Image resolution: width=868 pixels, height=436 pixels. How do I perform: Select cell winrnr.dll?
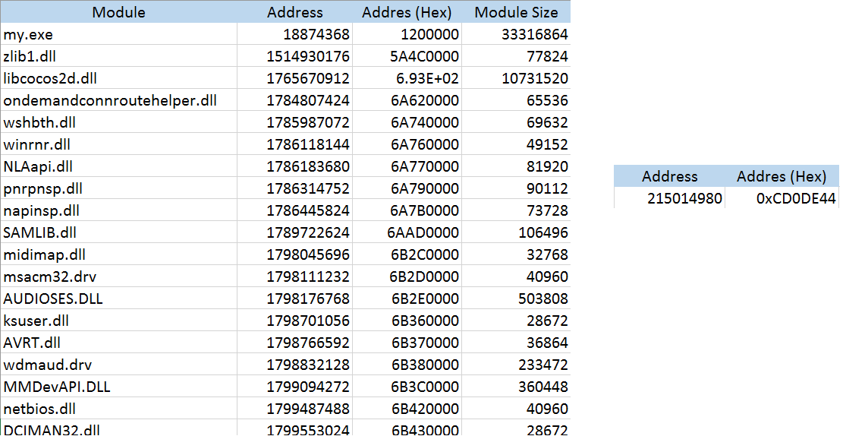[x=118, y=144]
